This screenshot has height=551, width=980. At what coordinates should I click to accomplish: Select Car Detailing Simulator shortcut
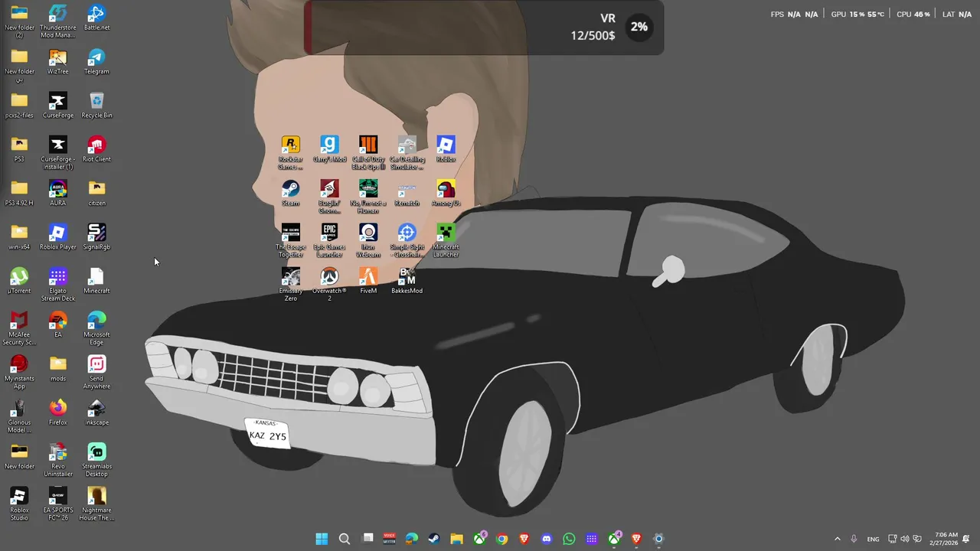click(407, 153)
